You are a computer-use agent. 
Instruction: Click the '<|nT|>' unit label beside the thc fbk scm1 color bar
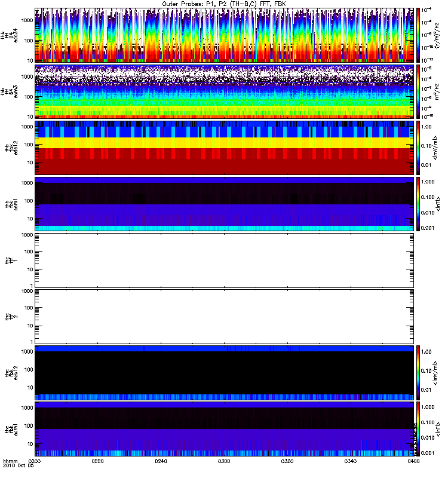(x=438, y=429)
